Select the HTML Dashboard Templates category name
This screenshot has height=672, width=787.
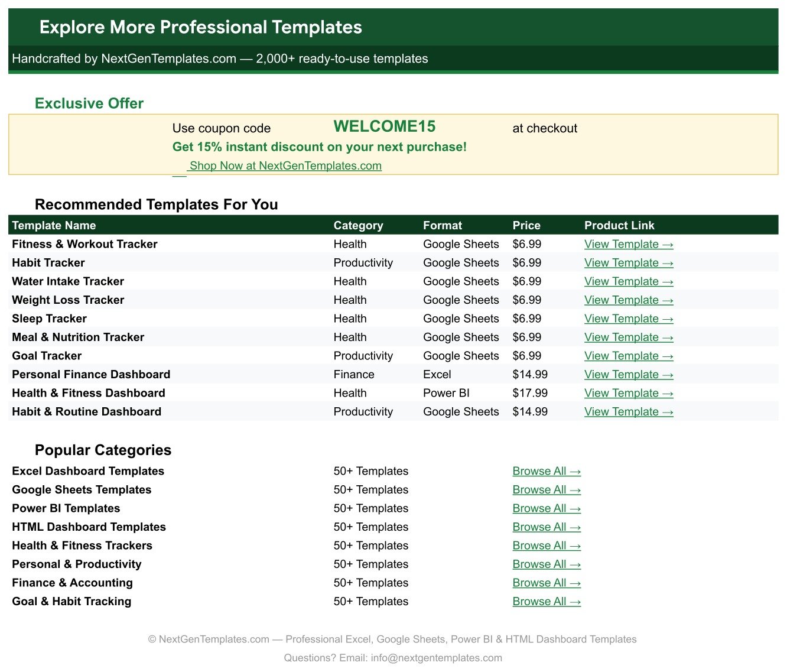click(89, 527)
